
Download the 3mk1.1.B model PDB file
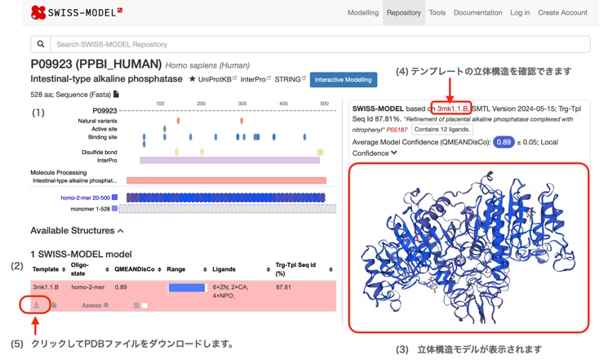coord(36,305)
